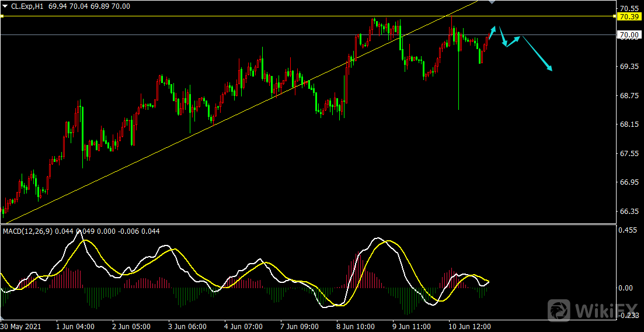Click the 67.55 price axis value

(x=629, y=154)
